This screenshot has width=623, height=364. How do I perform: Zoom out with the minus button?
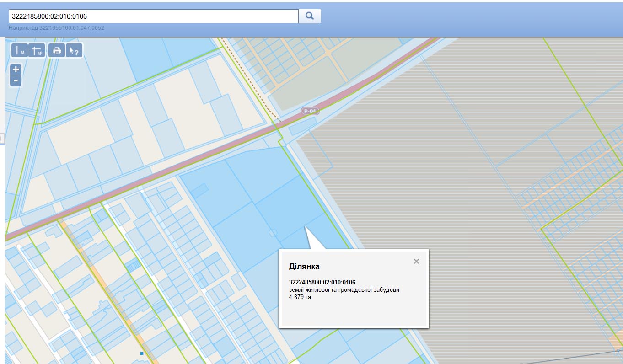(x=16, y=81)
